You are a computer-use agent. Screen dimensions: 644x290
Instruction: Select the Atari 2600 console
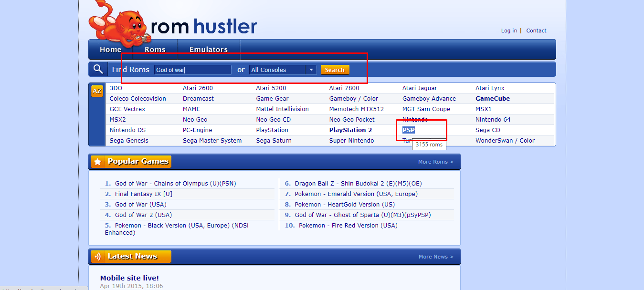click(198, 88)
